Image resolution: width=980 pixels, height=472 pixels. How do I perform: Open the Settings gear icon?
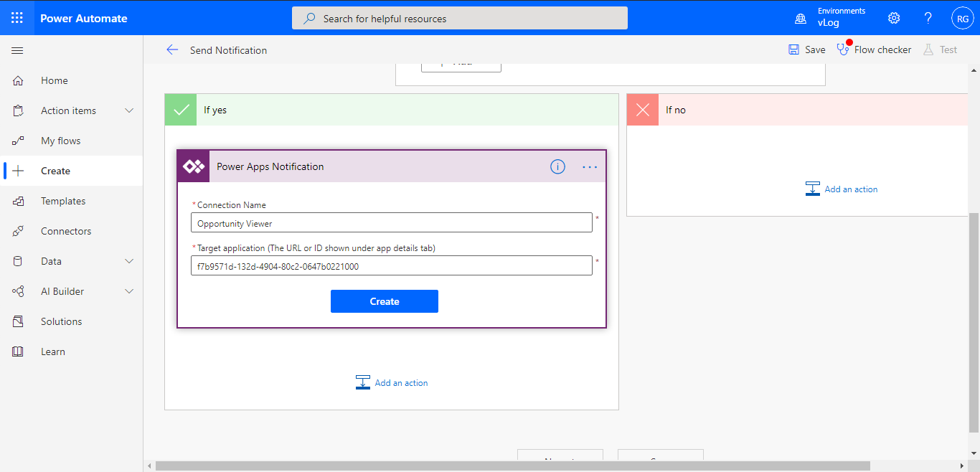894,18
